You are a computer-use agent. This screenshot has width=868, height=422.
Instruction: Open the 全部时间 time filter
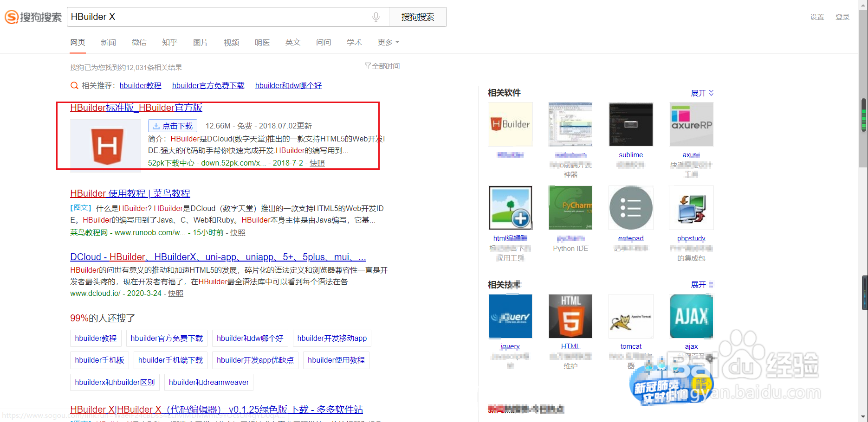(382, 66)
